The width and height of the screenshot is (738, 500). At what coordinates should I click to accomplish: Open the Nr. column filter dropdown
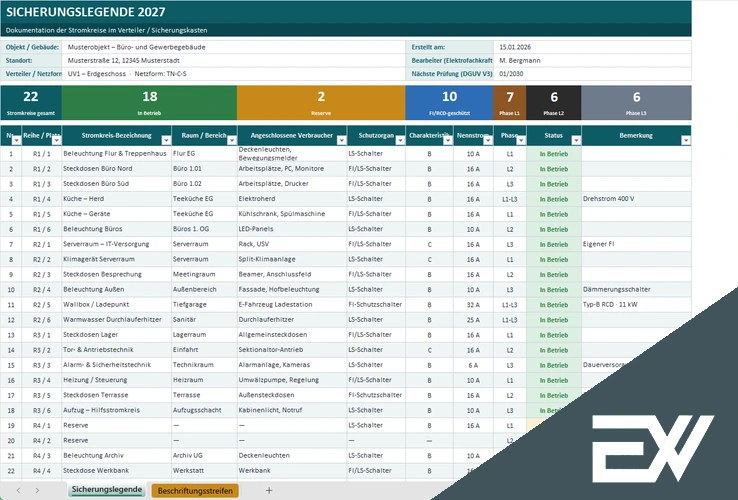pos(16,140)
